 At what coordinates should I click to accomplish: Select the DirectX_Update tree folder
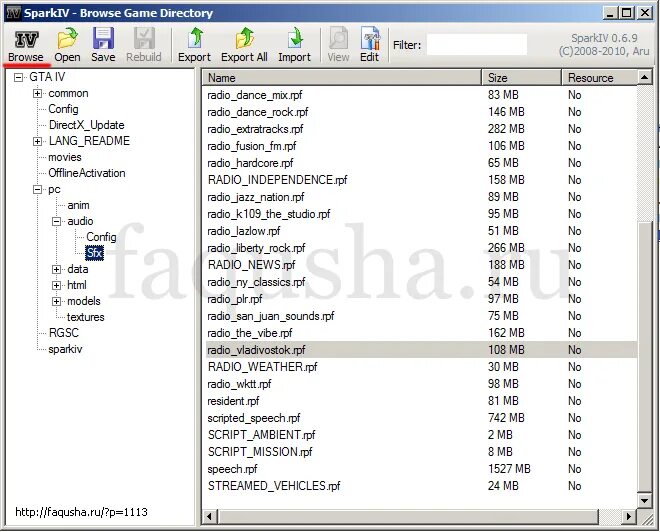tap(86, 125)
